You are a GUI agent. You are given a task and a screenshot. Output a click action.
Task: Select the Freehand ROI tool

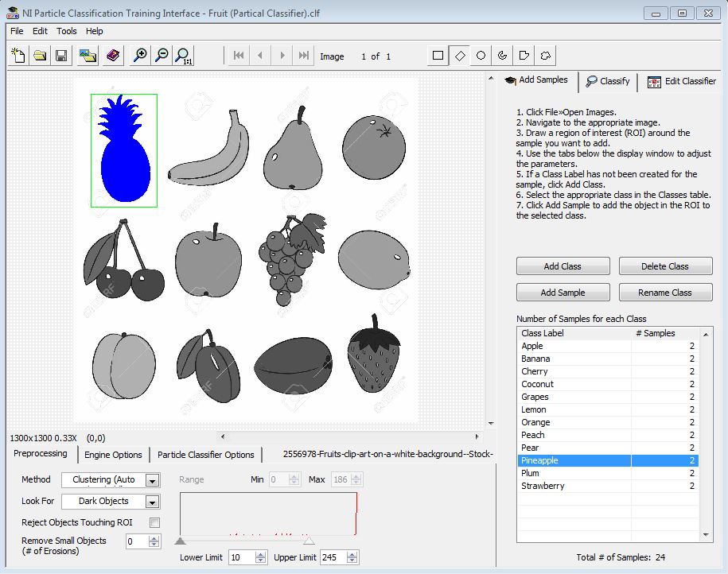pos(546,56)
